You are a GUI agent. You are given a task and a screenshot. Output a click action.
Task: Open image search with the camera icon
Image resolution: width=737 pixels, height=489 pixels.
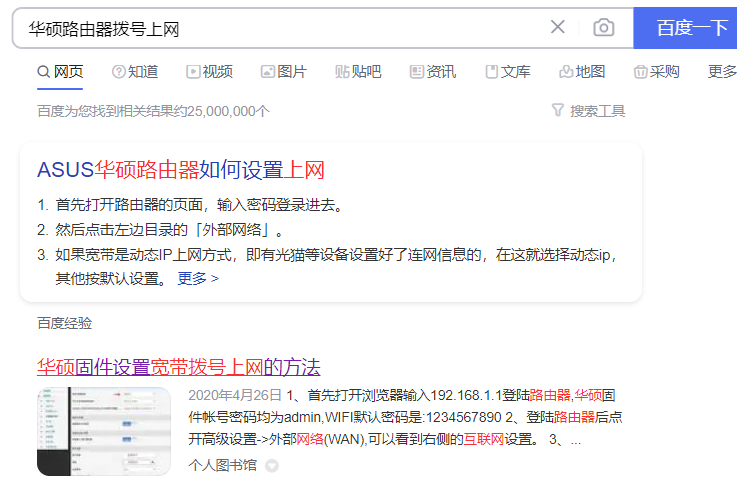coord(604,27)
